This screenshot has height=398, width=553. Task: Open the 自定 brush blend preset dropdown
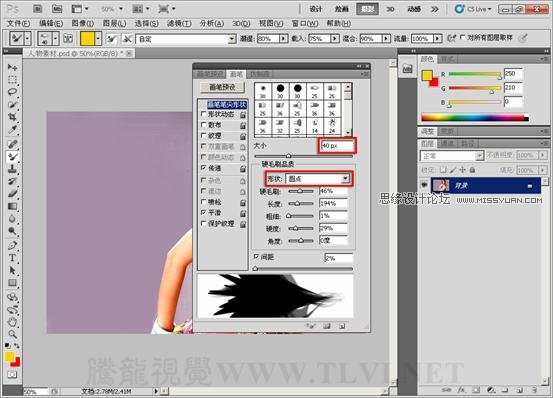coord(232,38)
